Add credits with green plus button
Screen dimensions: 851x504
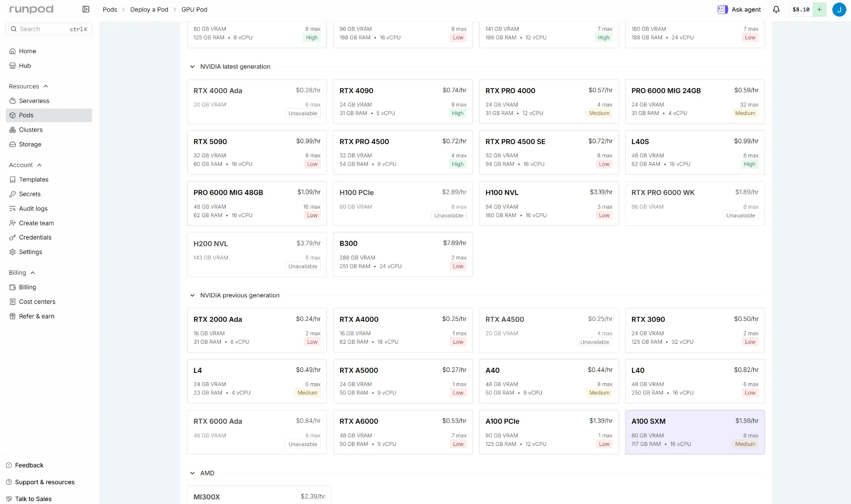click(x=819, y=9)
